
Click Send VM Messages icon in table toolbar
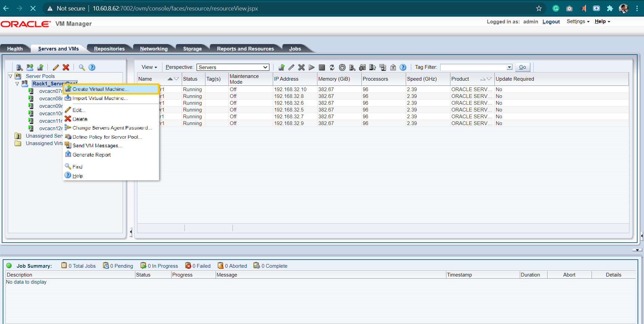coord(383,67)
